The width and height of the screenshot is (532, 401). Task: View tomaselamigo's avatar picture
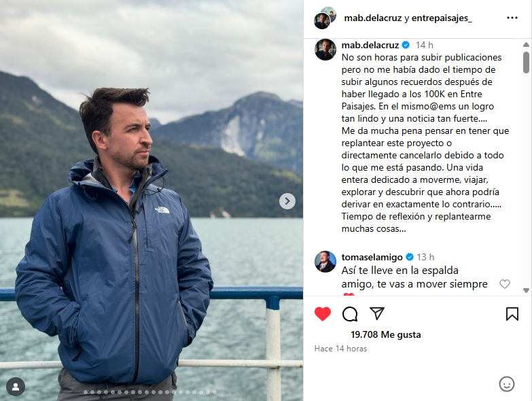(325, 262)
